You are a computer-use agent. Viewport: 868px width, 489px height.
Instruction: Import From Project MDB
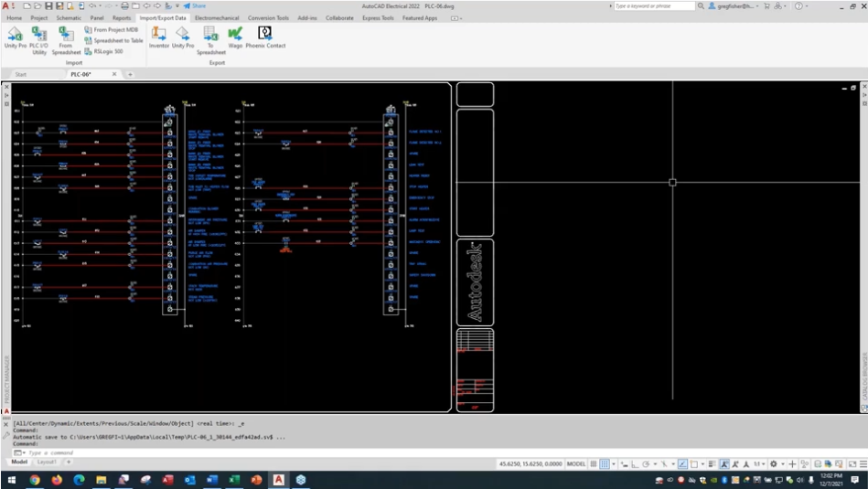pyautogui.click(x=111, y=30)
